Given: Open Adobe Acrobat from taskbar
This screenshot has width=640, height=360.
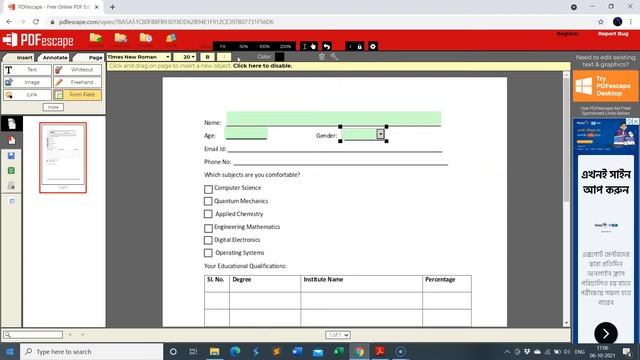Looking at the screenshot, I should [x=380, y=351].
